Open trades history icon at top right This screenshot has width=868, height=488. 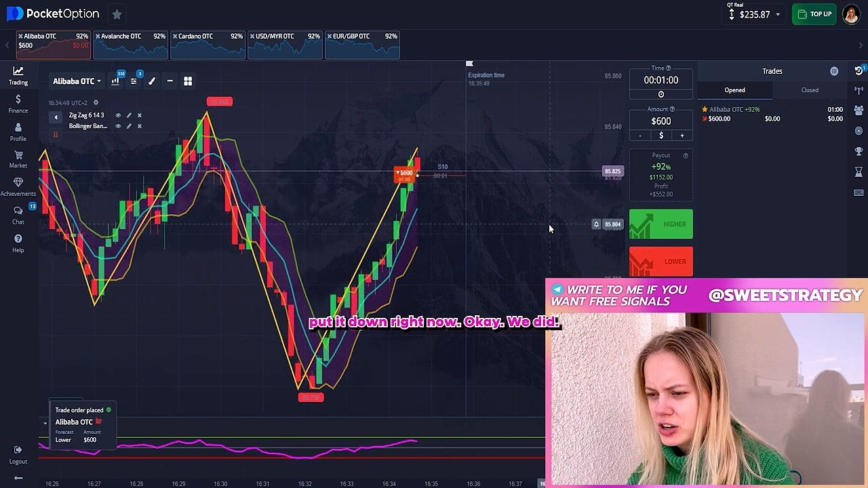click(859, 71)
